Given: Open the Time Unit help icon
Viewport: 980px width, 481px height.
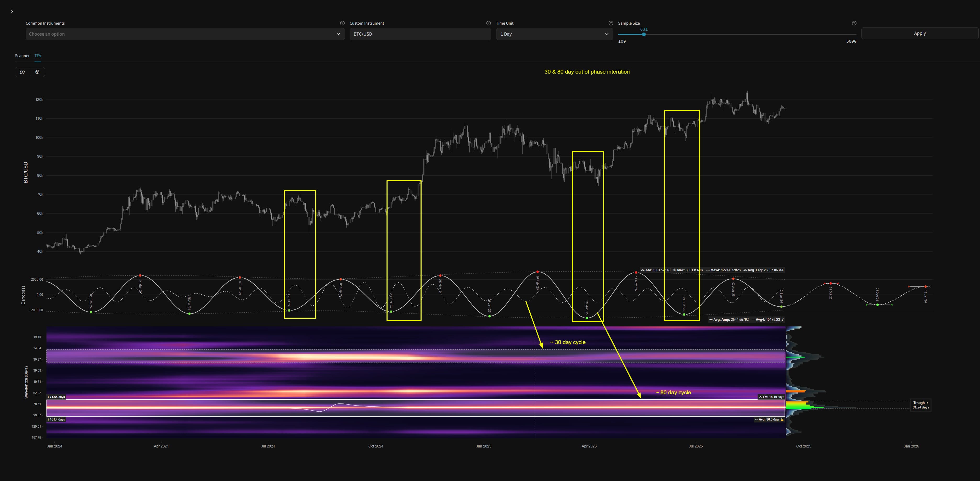Looking at the screenshot, I should click(611, 23).
